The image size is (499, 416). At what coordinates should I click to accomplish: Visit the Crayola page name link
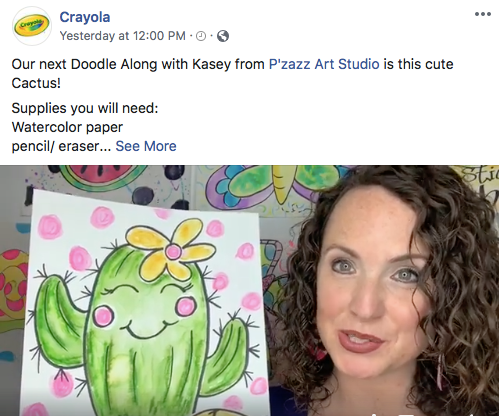point(85,17)
